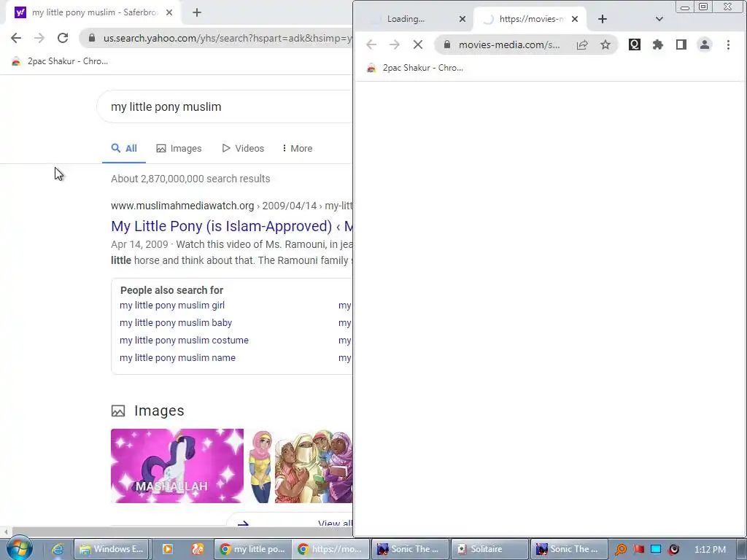Bookmark this page with the star icon

(605, 44)
